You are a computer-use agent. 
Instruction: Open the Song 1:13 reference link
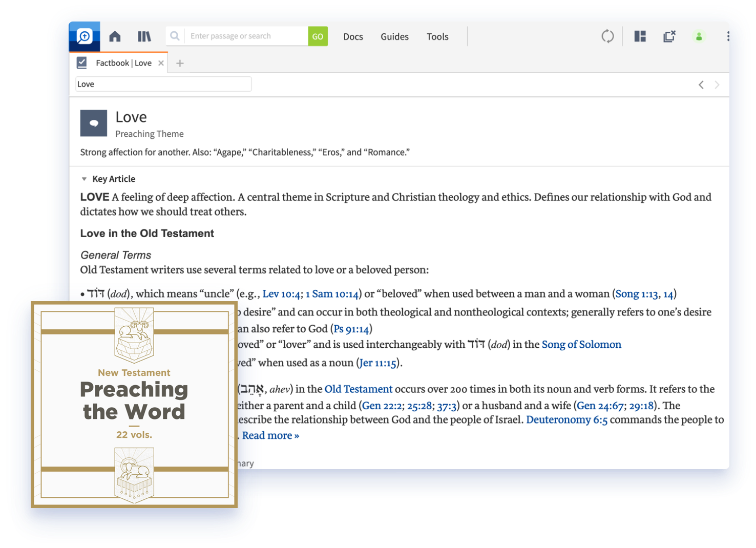tap(637, 294)
